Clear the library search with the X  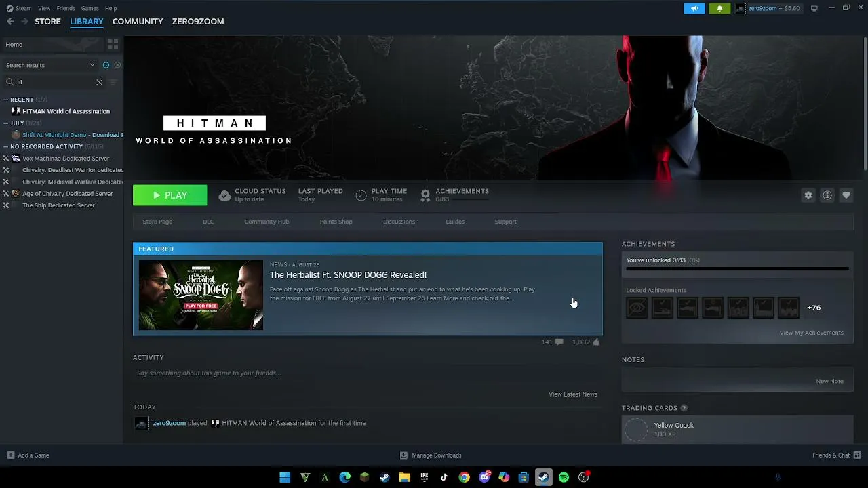(99, 82)
